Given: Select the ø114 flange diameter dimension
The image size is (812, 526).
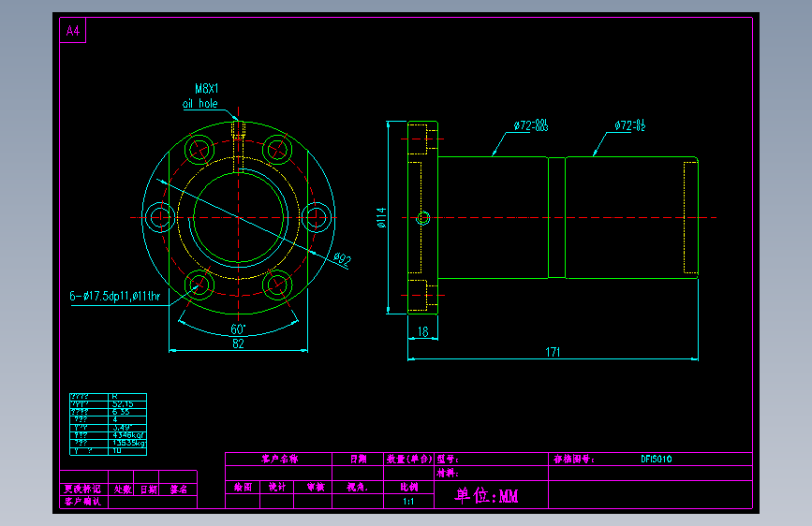Looking at the screenshot, I should tap(382, 217).
